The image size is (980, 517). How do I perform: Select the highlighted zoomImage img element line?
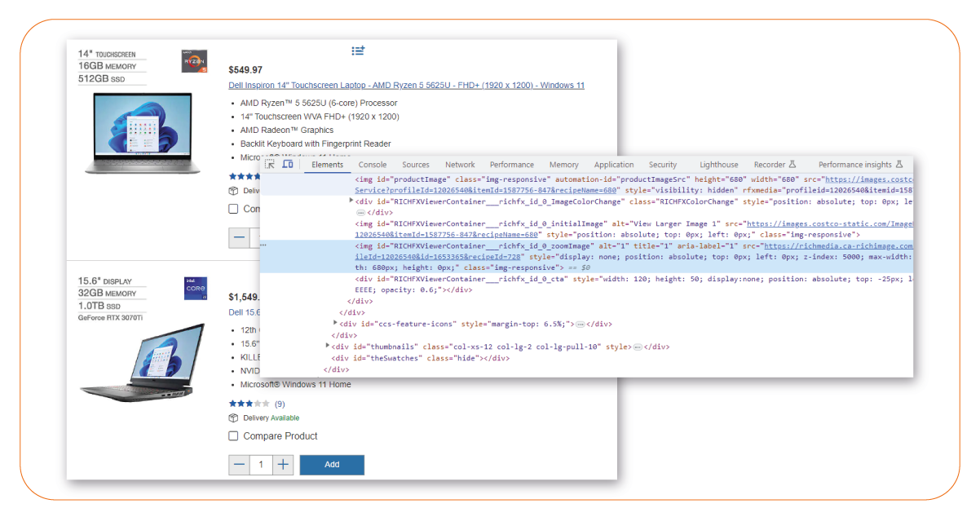(585, 256)
